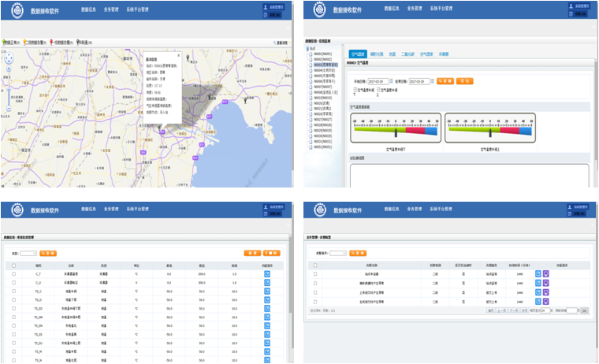This screenshot has height=364, width=599.
Task: Click purple icon for 站点未连通 row
Action: (x=546, y=274)
